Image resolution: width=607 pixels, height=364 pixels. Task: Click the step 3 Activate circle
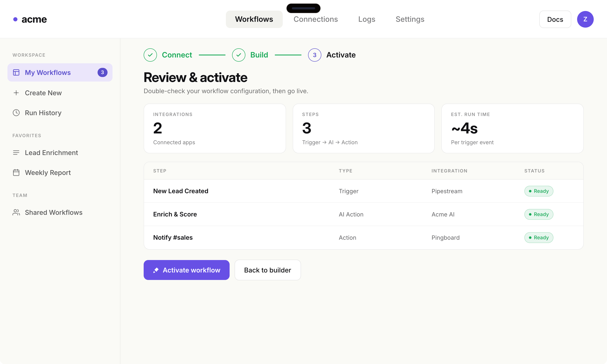coord(315,55)
